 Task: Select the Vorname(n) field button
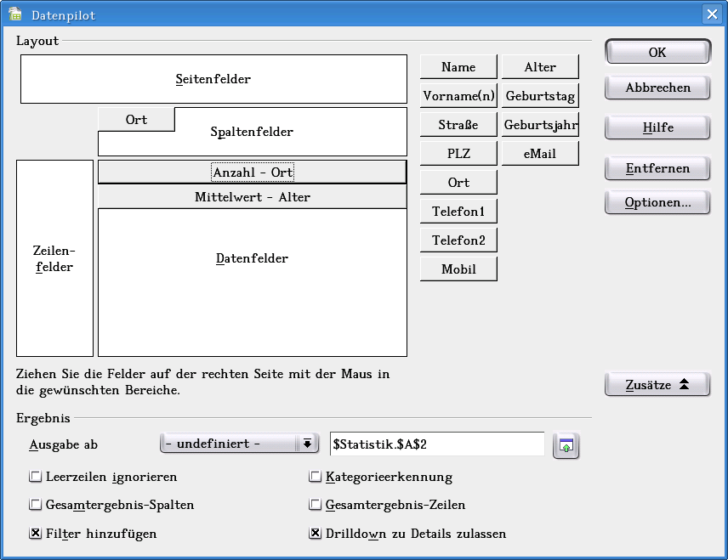458,95
